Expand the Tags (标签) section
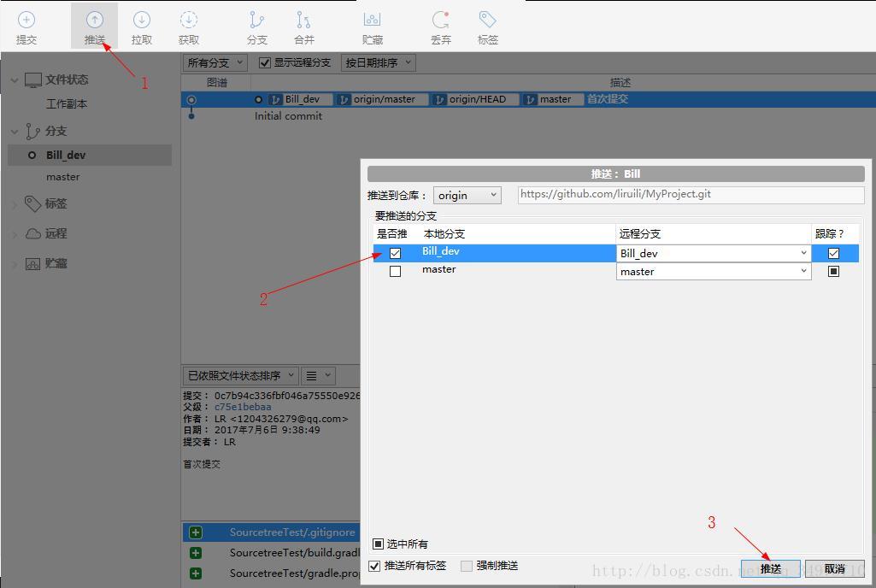Viewport: 876px width, 588px height. tap(15, 204)
